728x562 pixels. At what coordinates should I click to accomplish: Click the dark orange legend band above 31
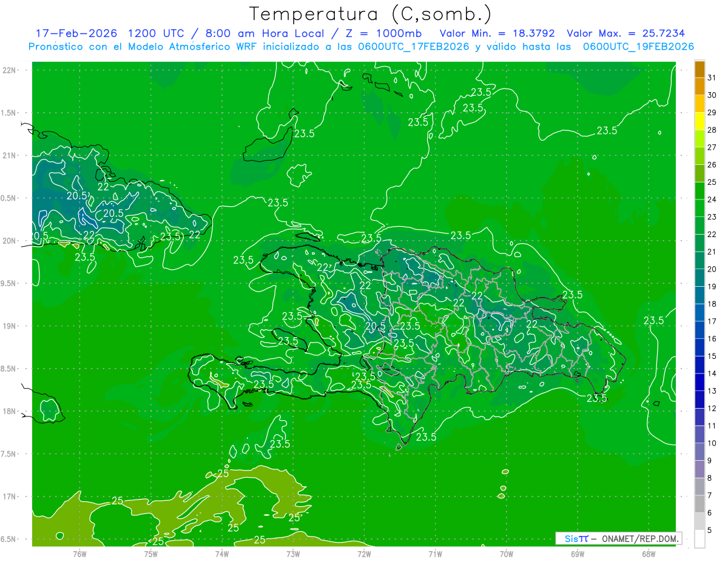[x=699, y=69]
